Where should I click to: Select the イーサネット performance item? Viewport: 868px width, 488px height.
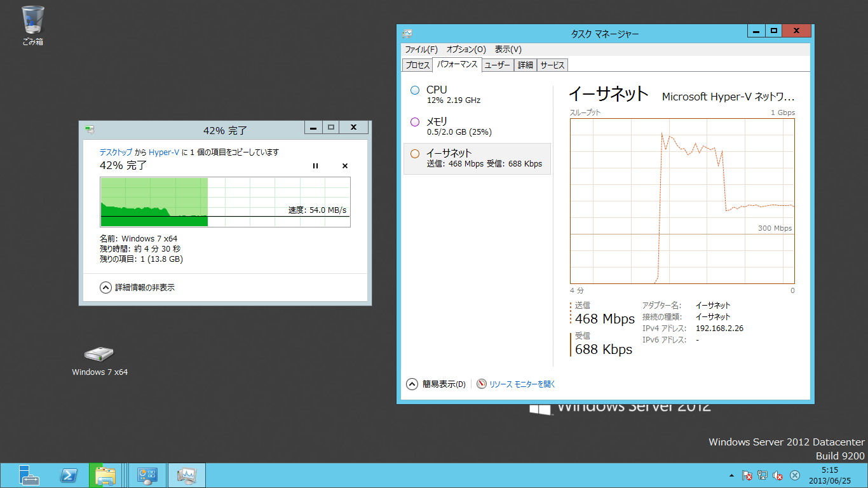[477, 158]
